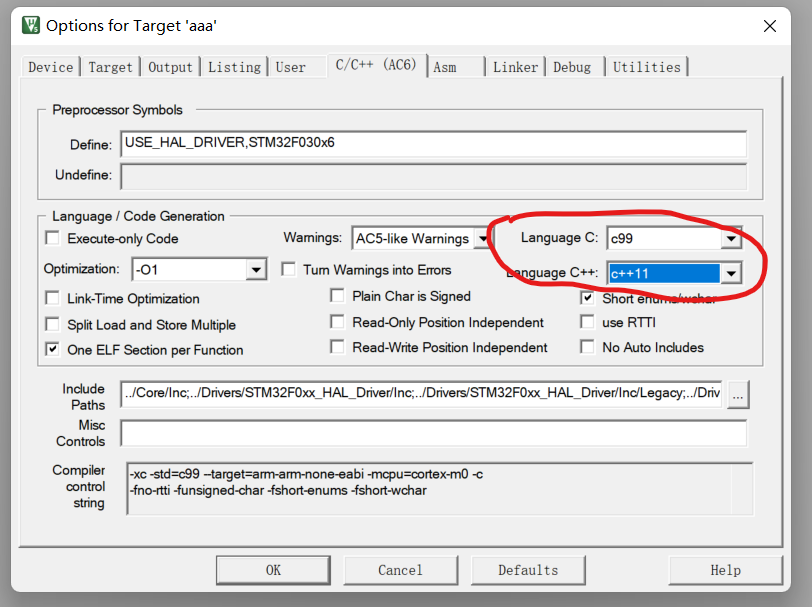This screenshot has width=812, height=607.
Task: Uncheck One ELF Section per Function
Action: coord(52,350)
